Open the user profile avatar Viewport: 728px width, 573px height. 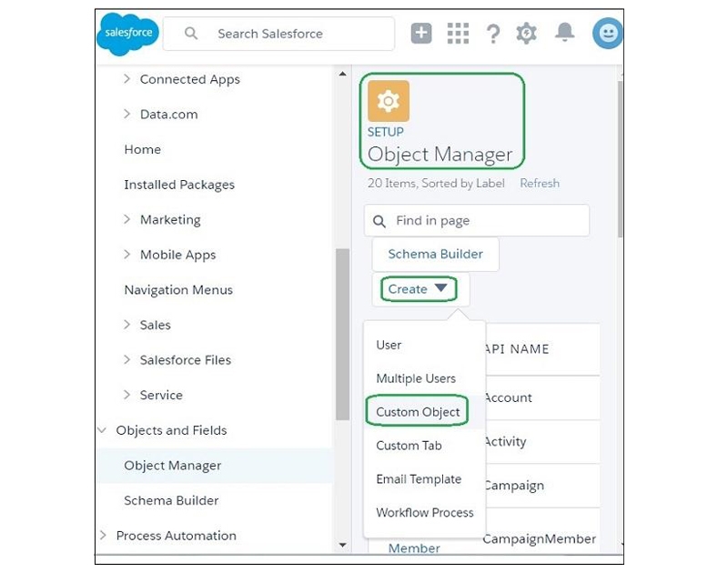click(x=607, y=34)
